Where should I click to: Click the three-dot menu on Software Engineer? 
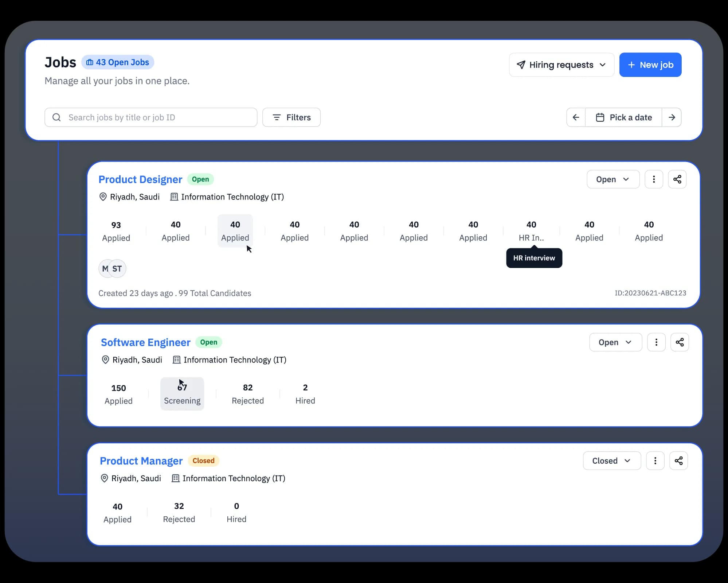coord(656,342)
